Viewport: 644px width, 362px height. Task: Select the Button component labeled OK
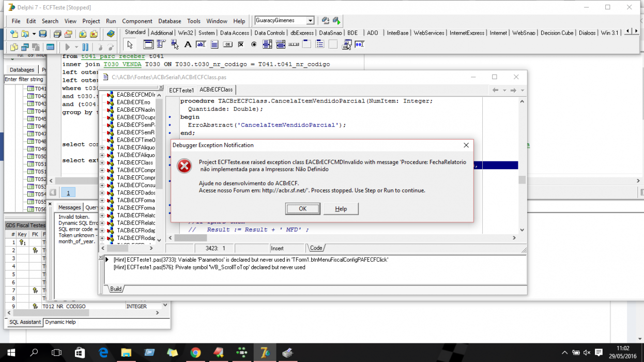(227, 44)
